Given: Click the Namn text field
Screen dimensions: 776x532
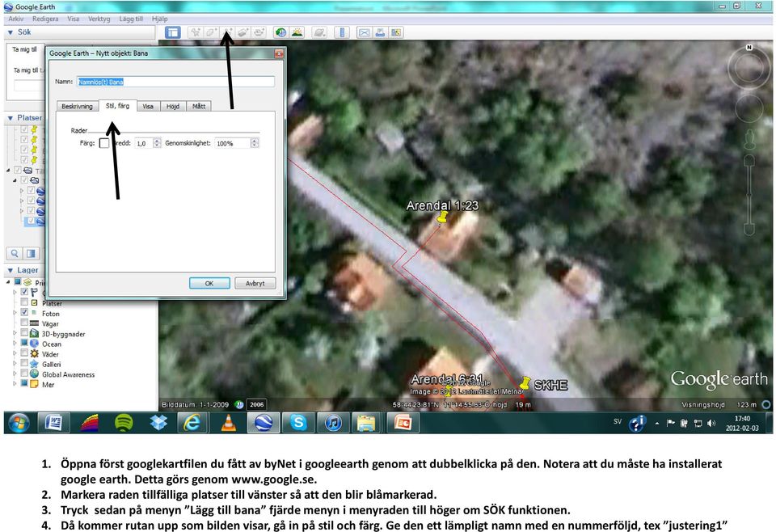Looking at the screenshot, I should point(175,82).
